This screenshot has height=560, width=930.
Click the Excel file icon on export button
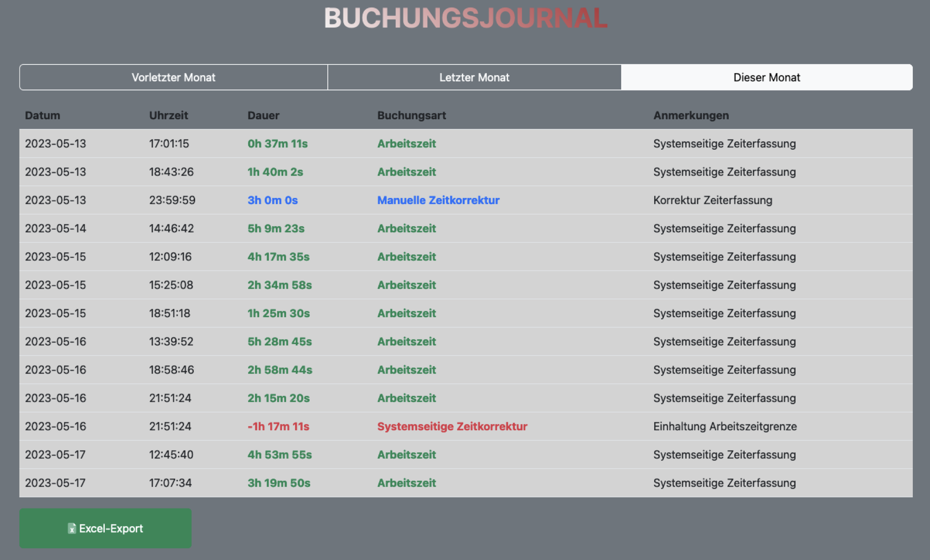click(72, 528)
